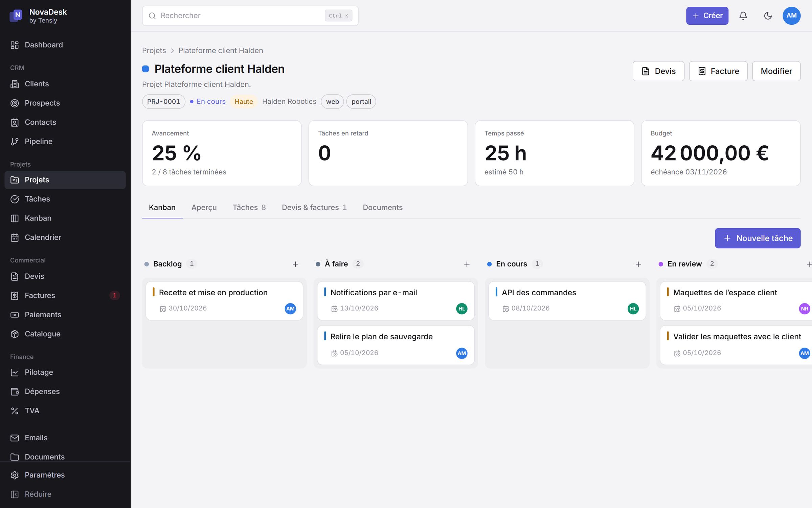
Task: Focus the Rechercher search field
Action: (x=250, y=16)
